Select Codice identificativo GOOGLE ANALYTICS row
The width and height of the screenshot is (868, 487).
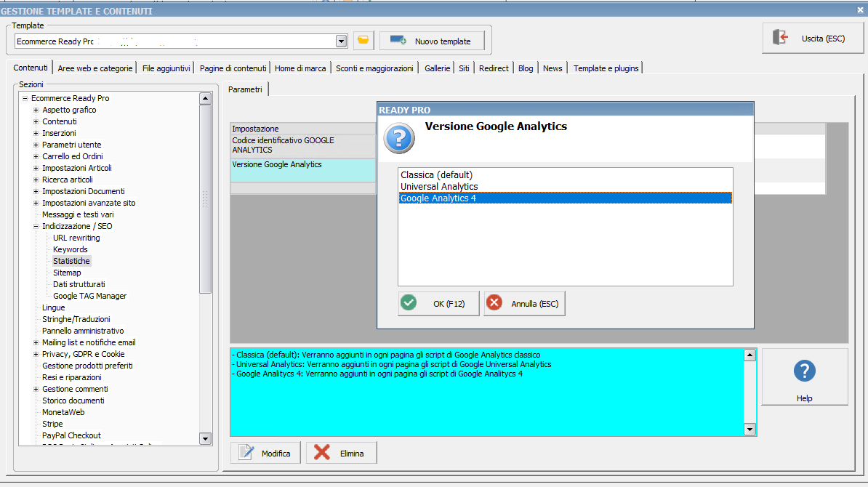(303, 145)
